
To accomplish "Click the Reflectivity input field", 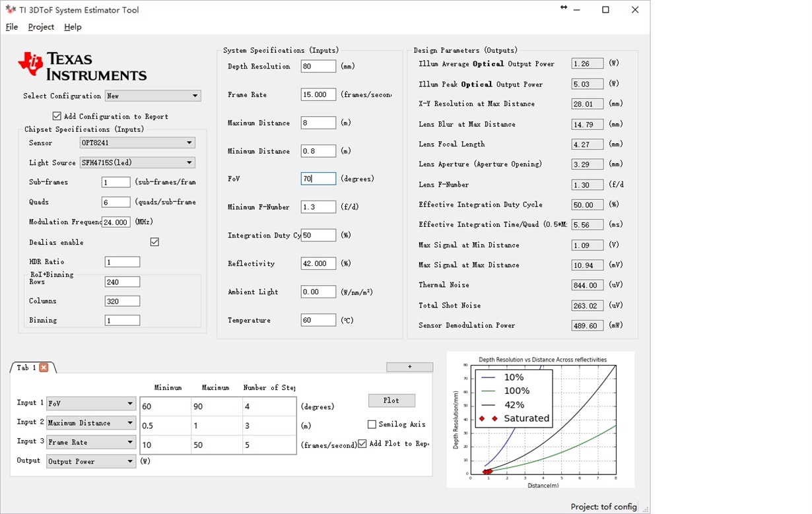I will click(318, 263).
